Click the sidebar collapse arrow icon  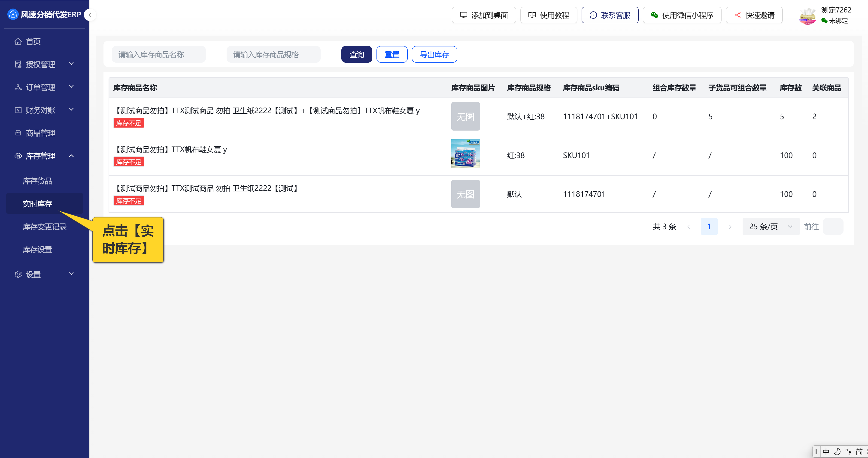click(x=90, y=15)
